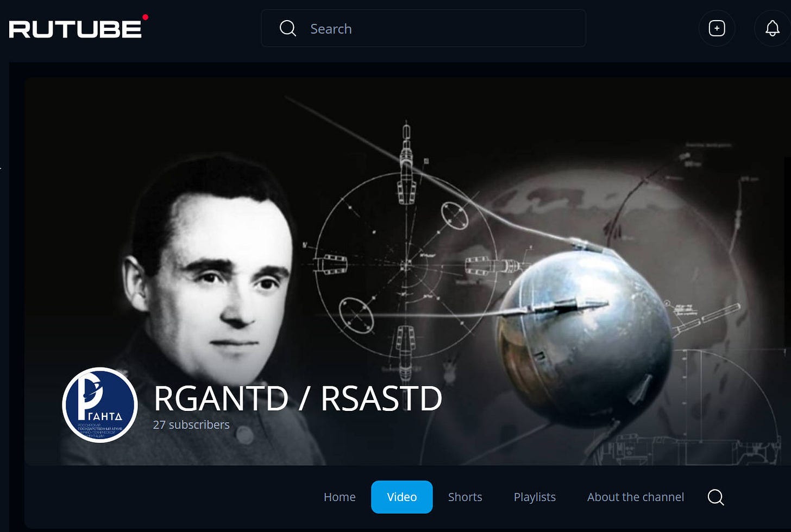Click the magnifier icon in the search bar
Image resolution: width=791 pixels, height=532 pixels.
pos(288,28)
